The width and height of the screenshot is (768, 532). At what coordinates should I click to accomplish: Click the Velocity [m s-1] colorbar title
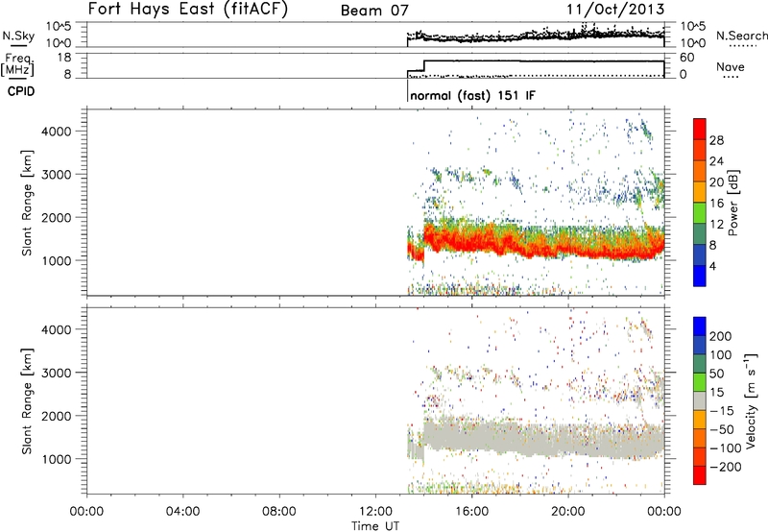click(x=751, y=400)
